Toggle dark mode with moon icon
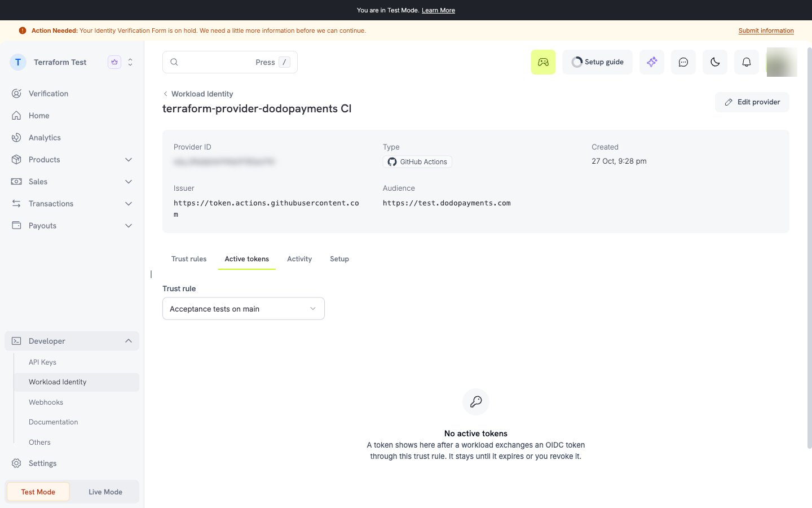 click(715, 62)
